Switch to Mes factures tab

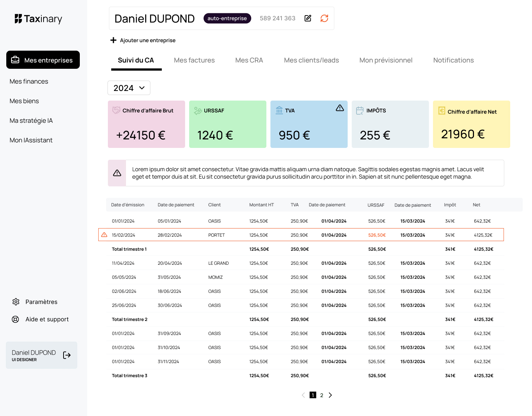point(194,60)
